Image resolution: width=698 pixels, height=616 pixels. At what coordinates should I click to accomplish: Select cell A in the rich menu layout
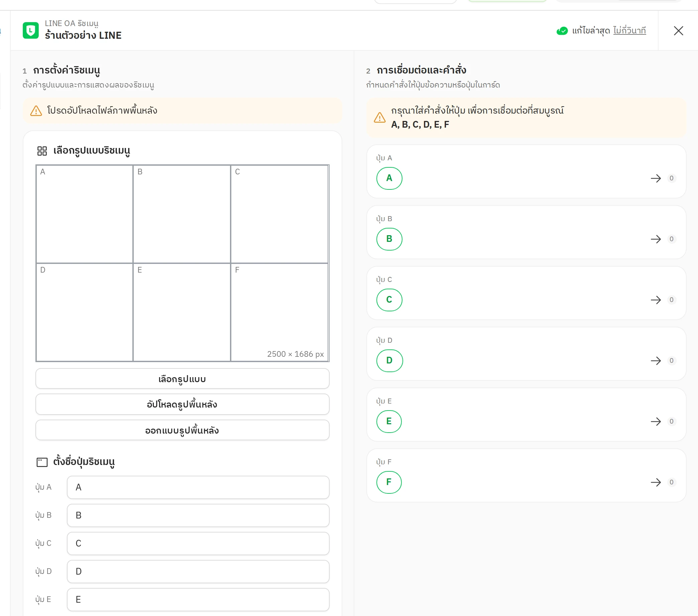click(84, 214)
